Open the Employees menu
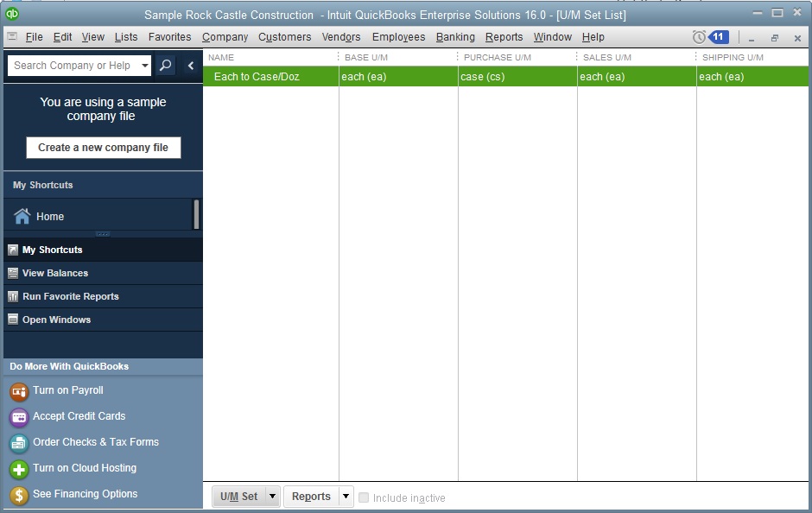 399,37
